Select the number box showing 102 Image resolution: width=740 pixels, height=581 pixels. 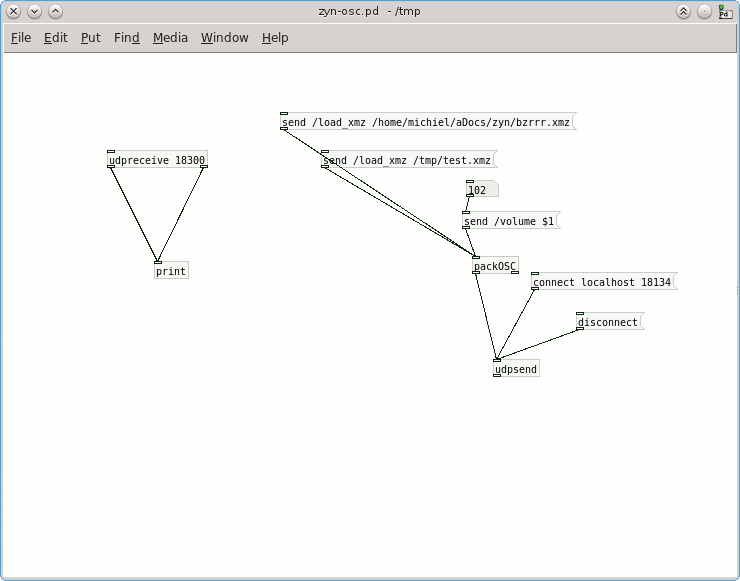(x=480, y=190)
